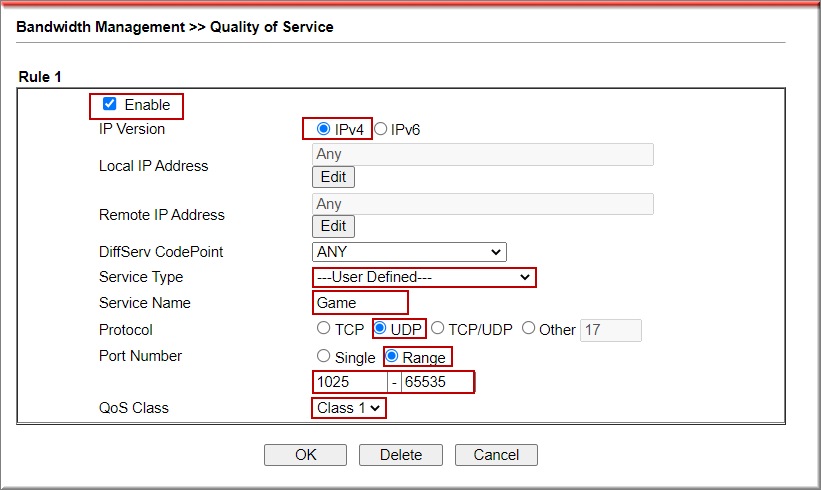This screenshot has height=490, width=821.
Task: Choose the UDP protocol option
Action: (380, 328)
